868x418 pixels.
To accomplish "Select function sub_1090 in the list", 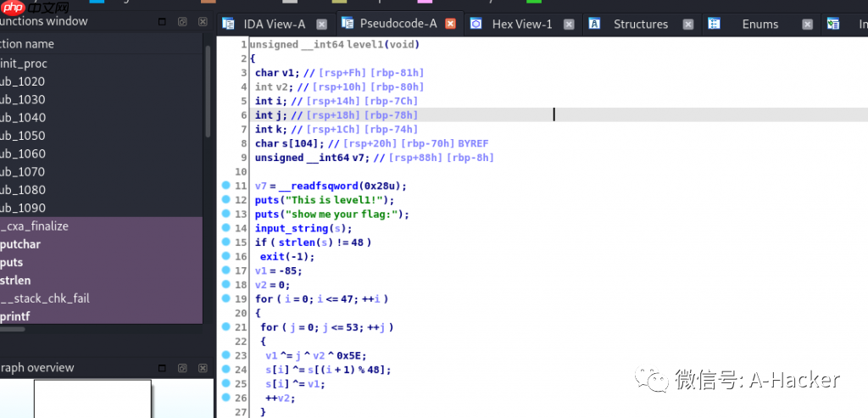I will click(x=102, y=208).
